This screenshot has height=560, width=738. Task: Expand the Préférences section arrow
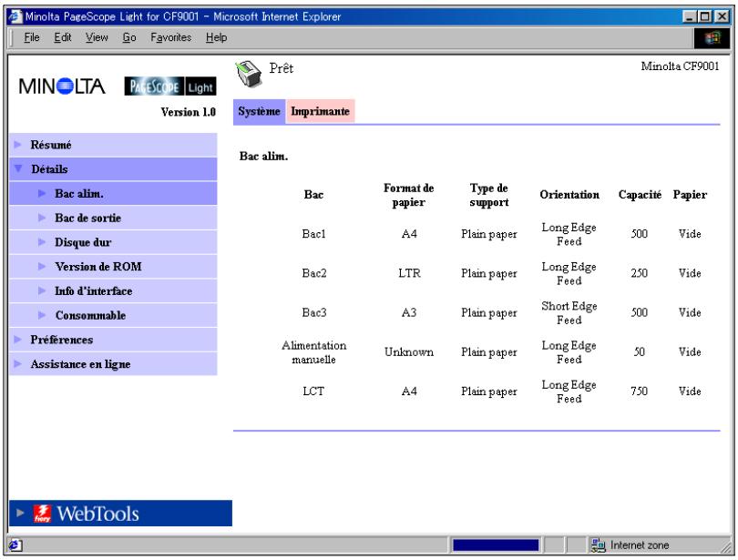(x=18, y=340)
